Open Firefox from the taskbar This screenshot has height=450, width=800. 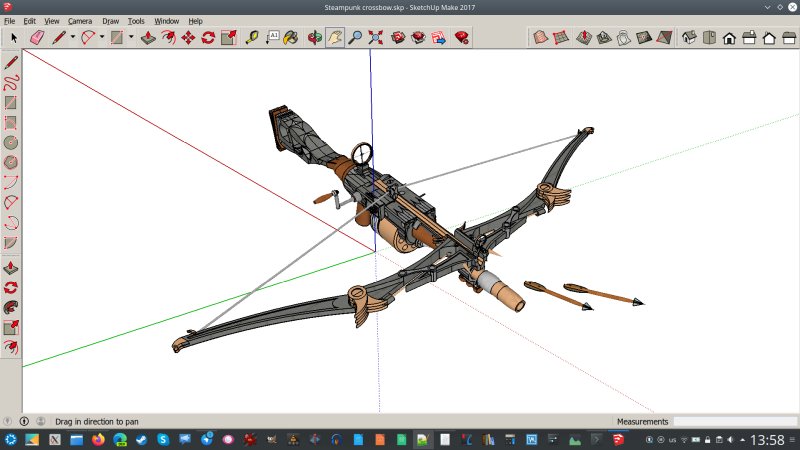click(98, 439)
